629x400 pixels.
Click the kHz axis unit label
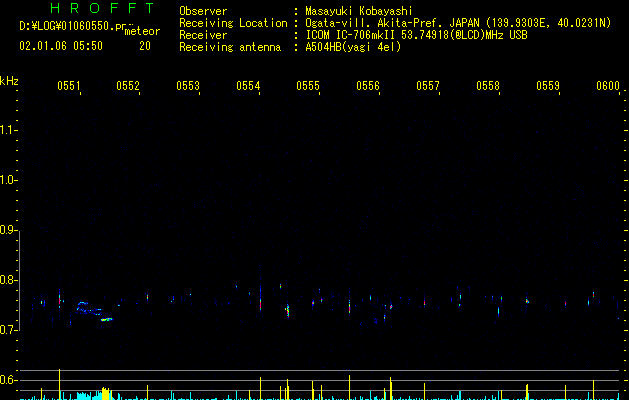(9, 81)
